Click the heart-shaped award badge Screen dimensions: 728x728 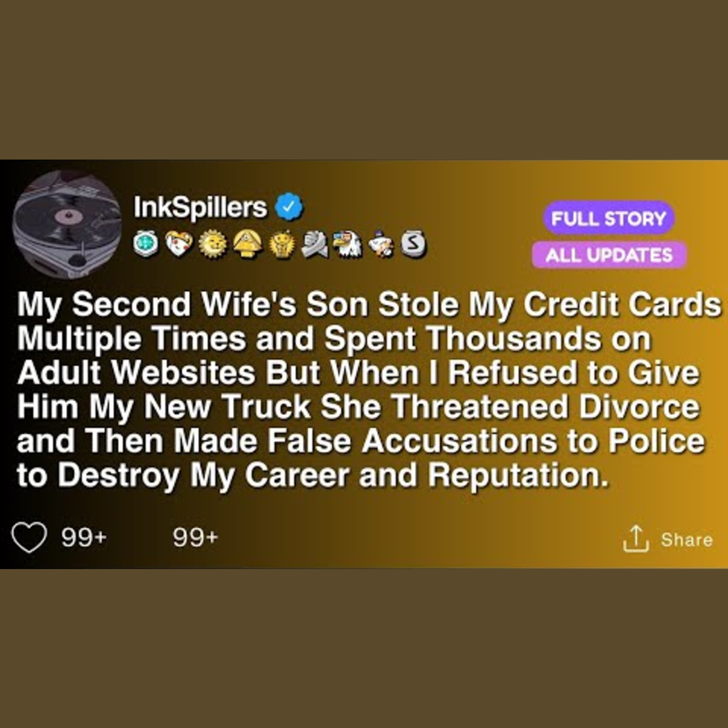pyautogui.click(x=178, y=244)
